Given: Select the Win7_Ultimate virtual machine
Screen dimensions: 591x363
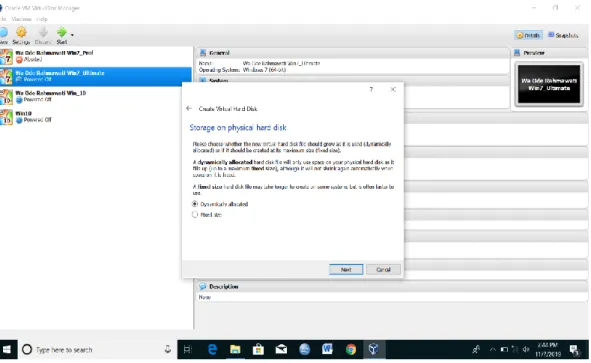Looking at the screenshot, I should tap(96, 76).
